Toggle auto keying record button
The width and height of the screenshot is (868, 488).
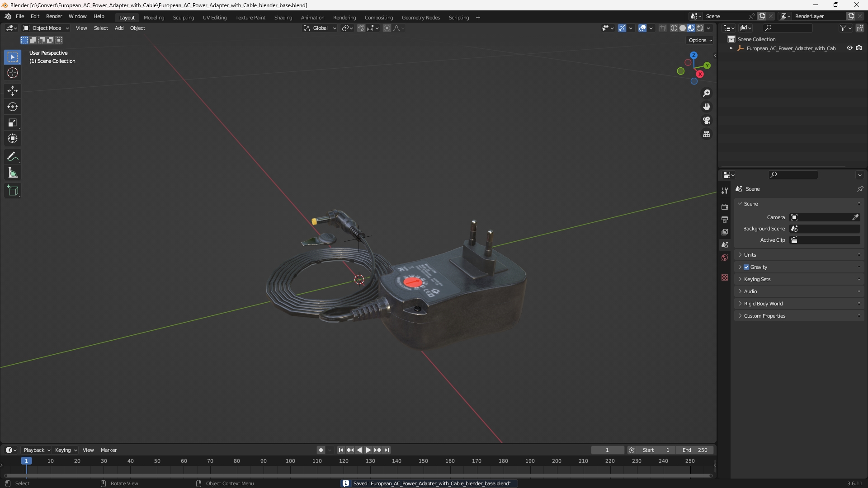(x=321, y=450)
